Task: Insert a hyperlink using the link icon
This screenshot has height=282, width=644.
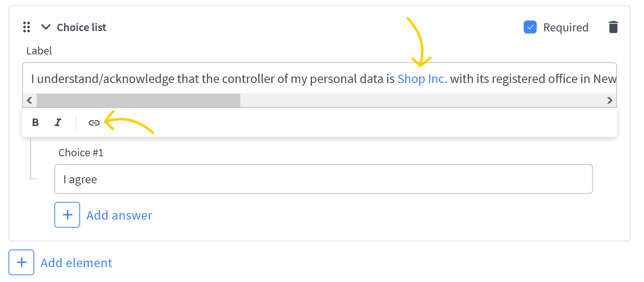Action: (93, 122)
